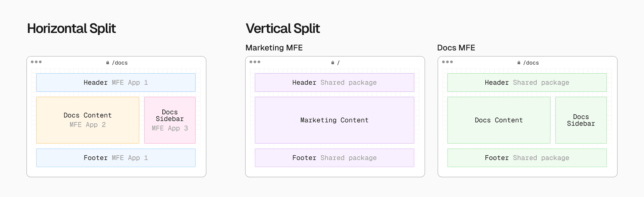Select the pink Docs Sidebar MFE App 3 block

tap(170, 120)
